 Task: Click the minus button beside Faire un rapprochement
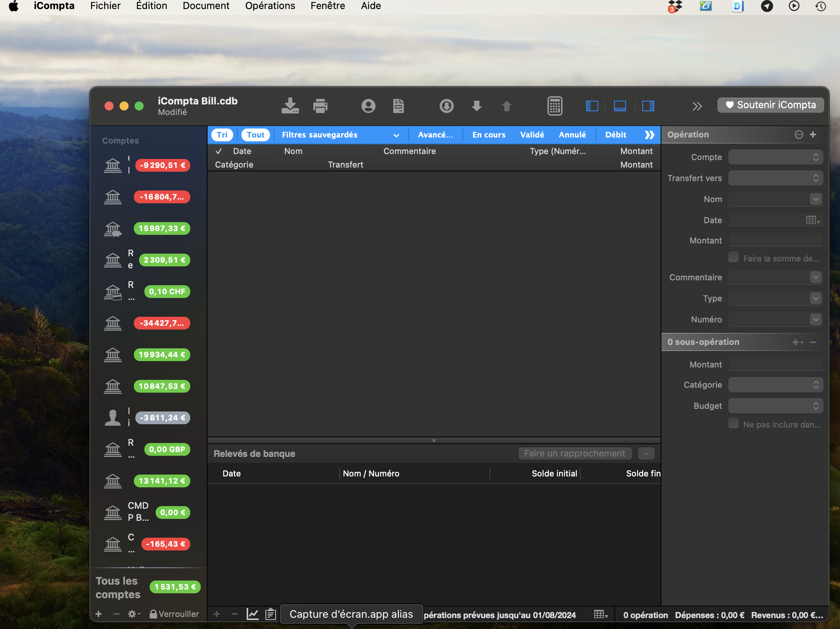click(646, 454)
